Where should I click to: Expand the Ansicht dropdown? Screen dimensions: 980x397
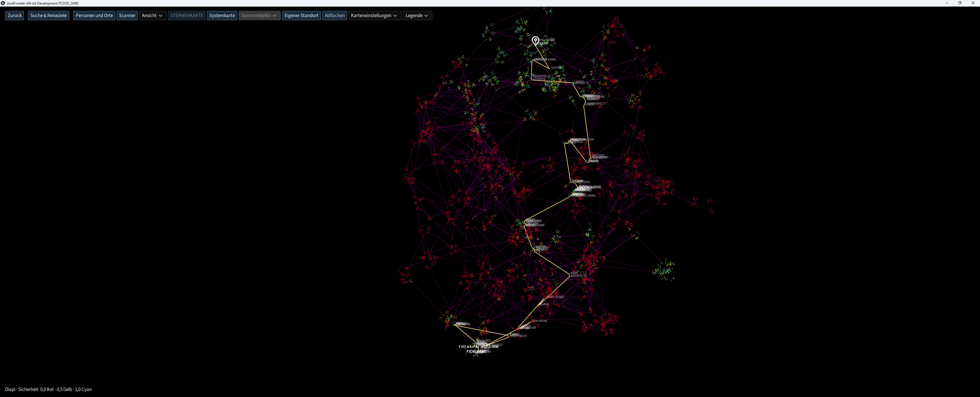[152, 16]
